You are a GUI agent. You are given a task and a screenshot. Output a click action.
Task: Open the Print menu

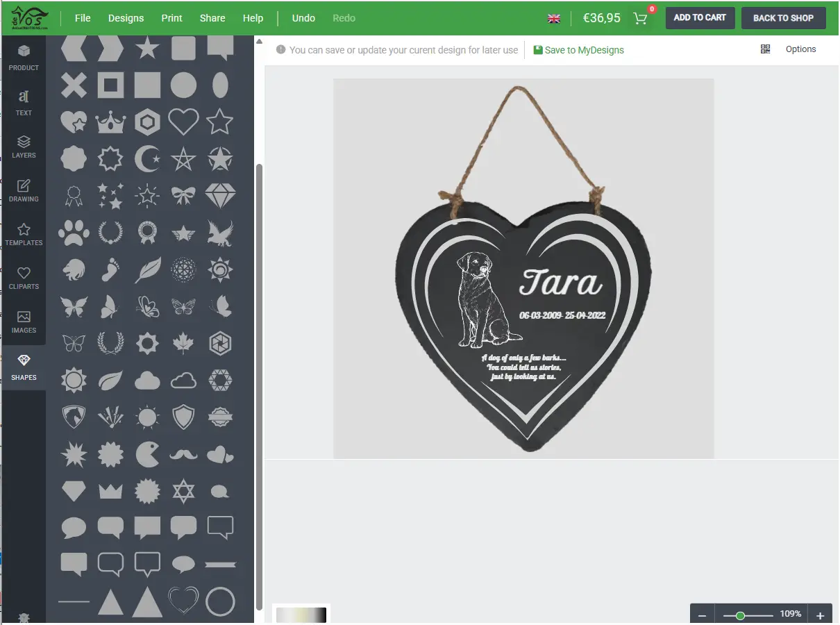tap(171, 18)
